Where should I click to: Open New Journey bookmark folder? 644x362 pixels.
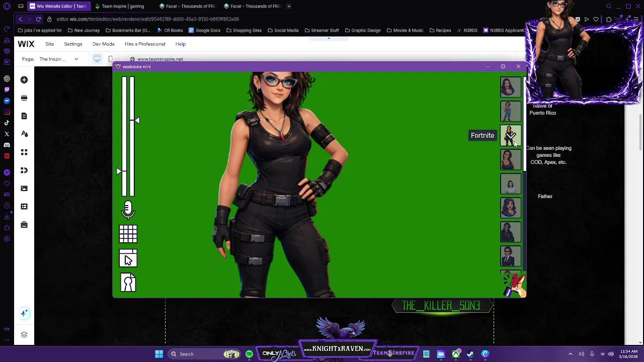coord(84,30)
